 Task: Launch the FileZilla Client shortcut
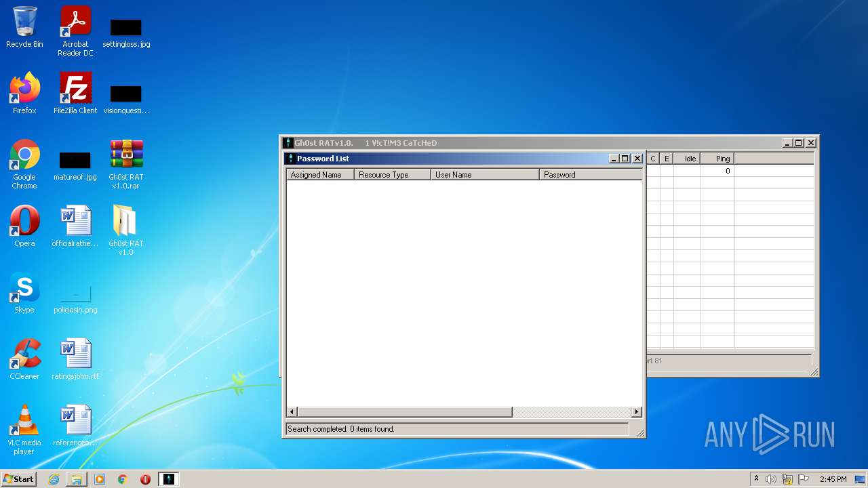point(75,94)
